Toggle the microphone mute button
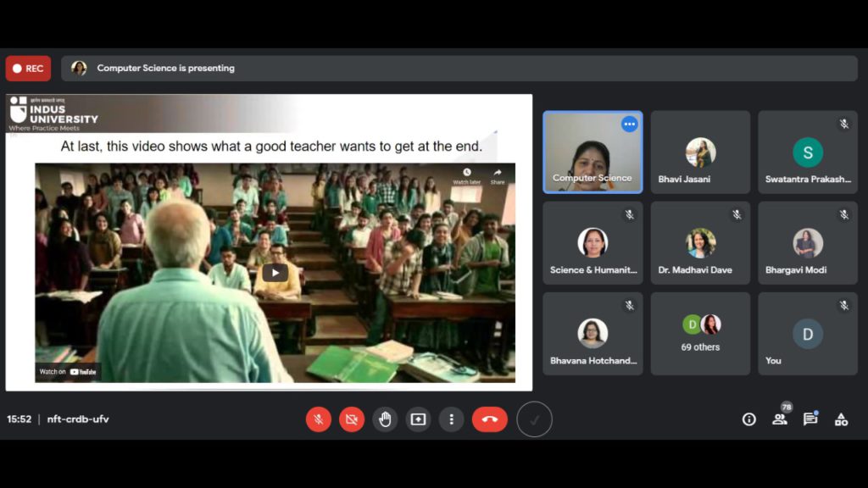This screenshot has width=868, height=488. click(x=319, y=419)
